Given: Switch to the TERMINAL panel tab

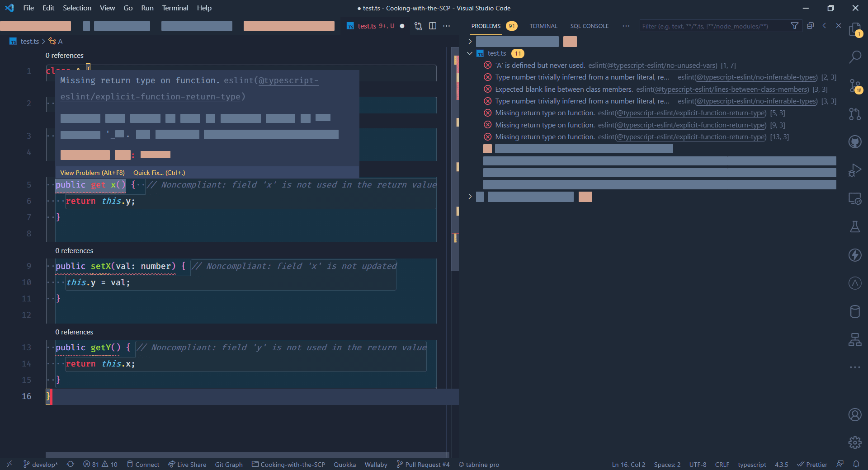Looking at the screenshot, I should click(x=543, y=26).
